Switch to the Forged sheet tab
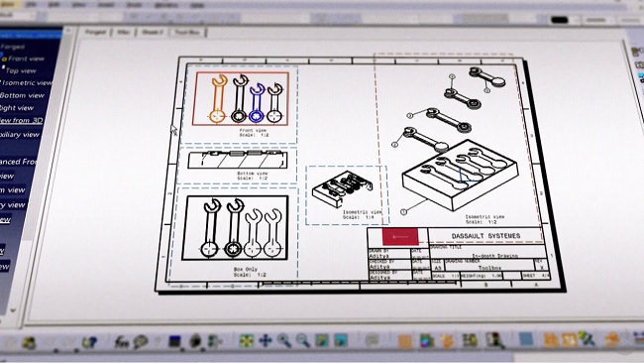 point(95,32)
